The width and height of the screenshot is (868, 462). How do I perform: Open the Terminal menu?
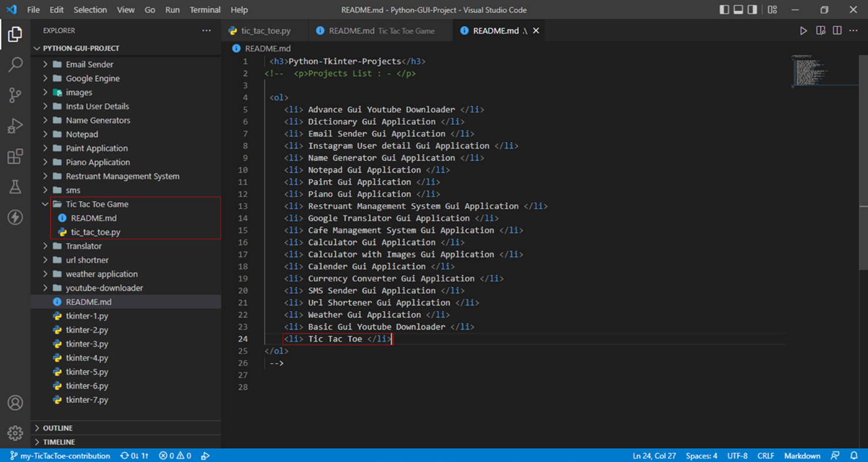click(205, 9)
